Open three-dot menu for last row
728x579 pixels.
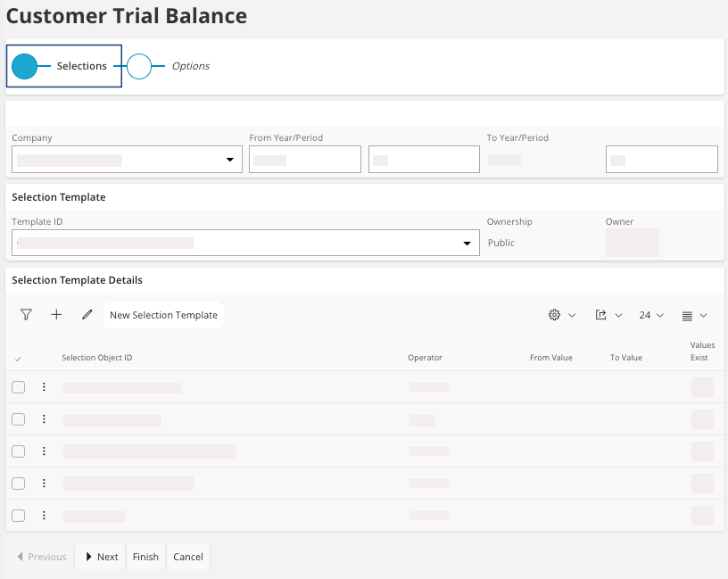point(44,516)
